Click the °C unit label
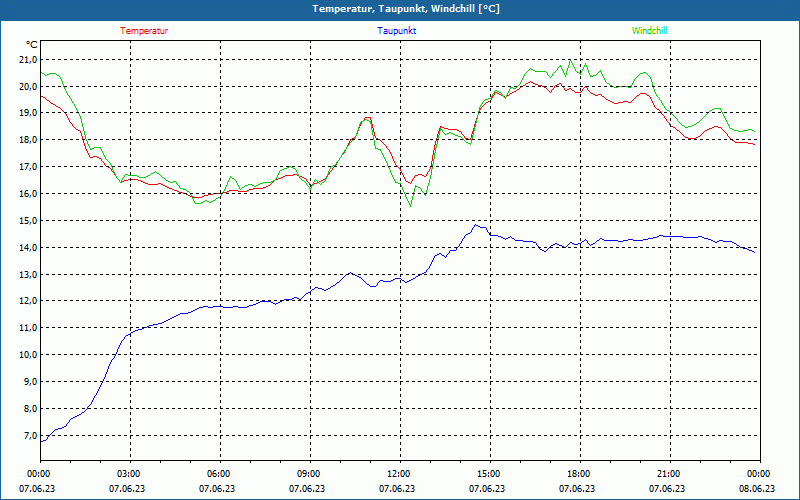 pos(32,44)
